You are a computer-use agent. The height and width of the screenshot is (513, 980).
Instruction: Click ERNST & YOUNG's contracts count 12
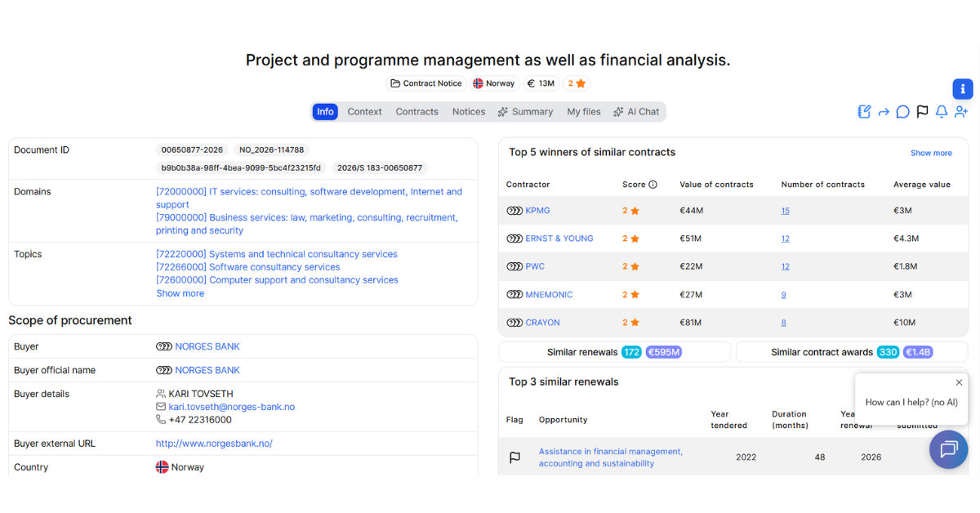pos(785,239)
